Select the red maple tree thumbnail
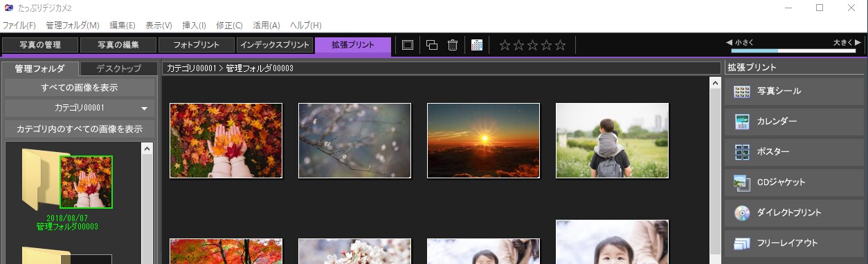868x264 pixels. pyautogui.click(x=226, y=252)
